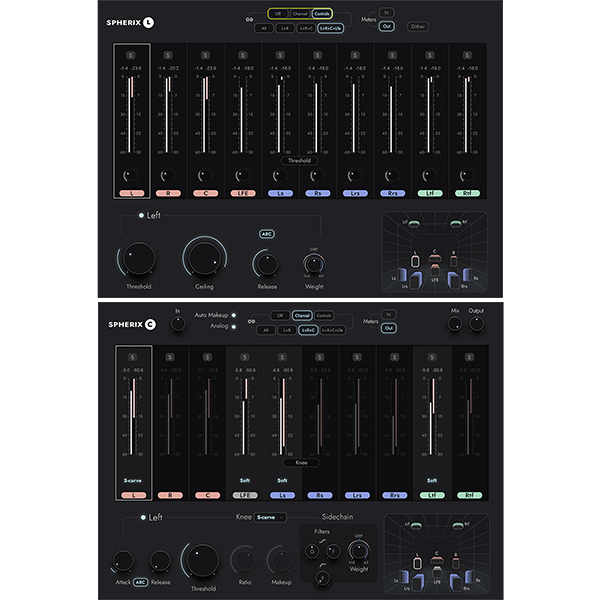Click the link chain icon in Spherix L

click(249, 20)
